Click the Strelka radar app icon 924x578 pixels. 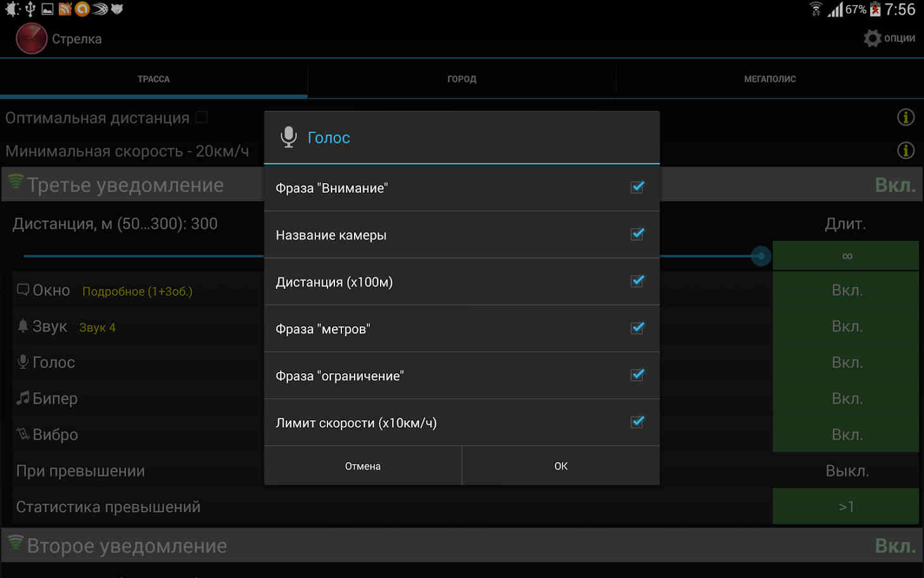click(x=31, y=39)
